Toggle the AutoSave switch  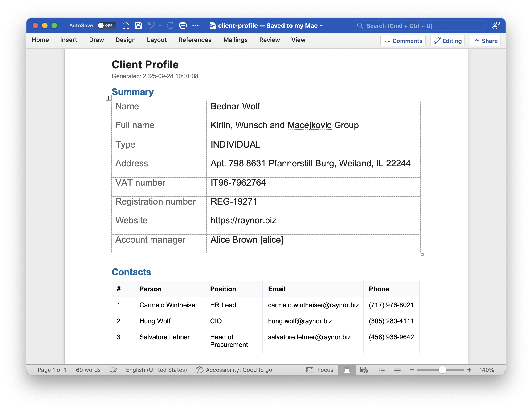(106, 25)
